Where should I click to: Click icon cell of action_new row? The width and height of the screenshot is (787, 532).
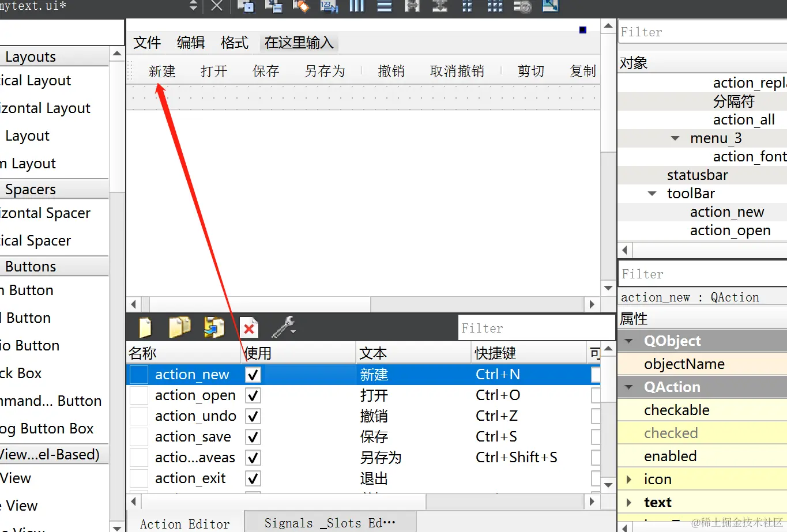coord(139,375)
